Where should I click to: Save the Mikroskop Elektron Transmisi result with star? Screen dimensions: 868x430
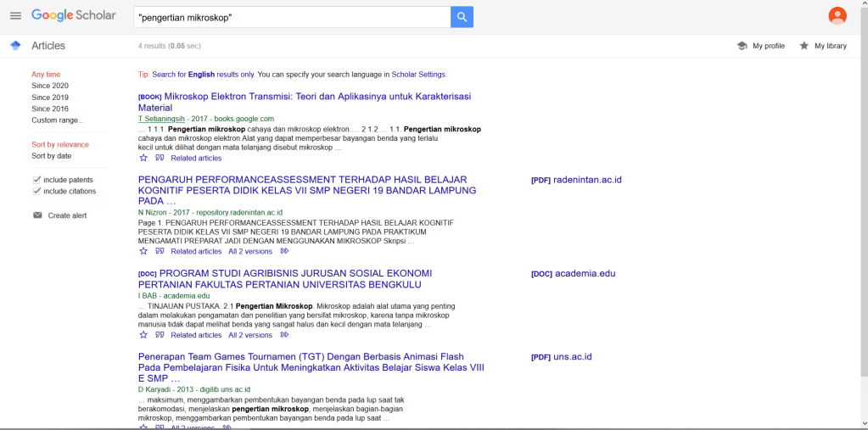point(143,158)
